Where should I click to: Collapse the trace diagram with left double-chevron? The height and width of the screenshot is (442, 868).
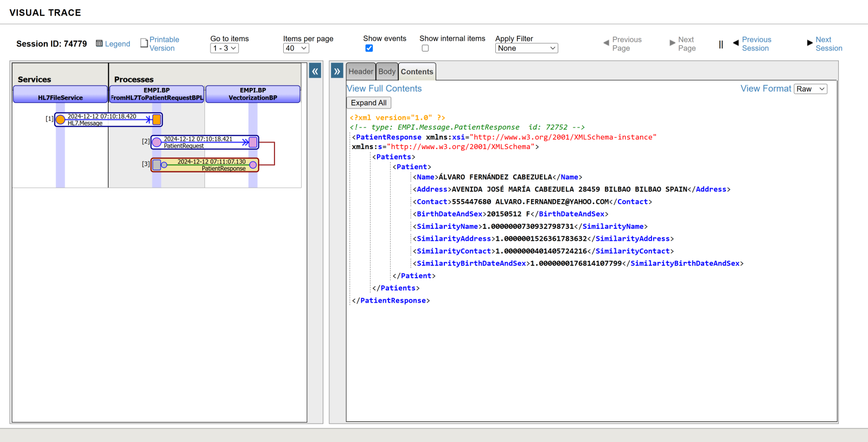(x=315, y=71)
